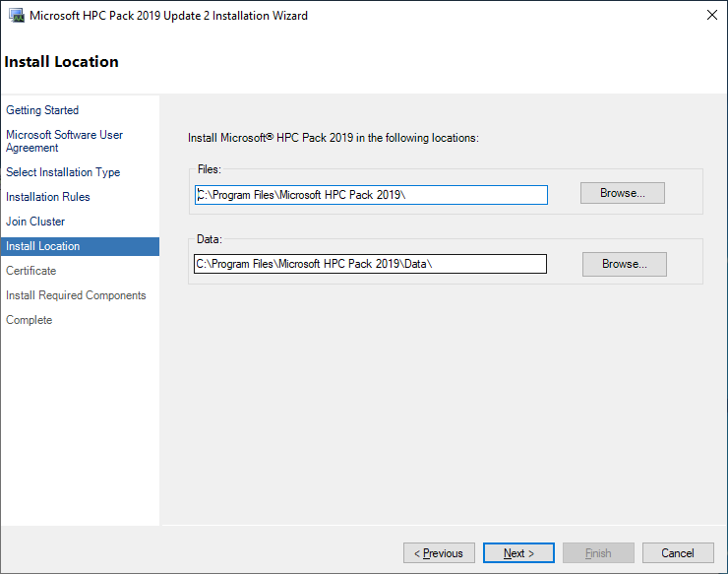Image resolution: width=728 pixels, height=574 pixels.
Task: Click the Certificate step in the sidebar
Action: 31,271
